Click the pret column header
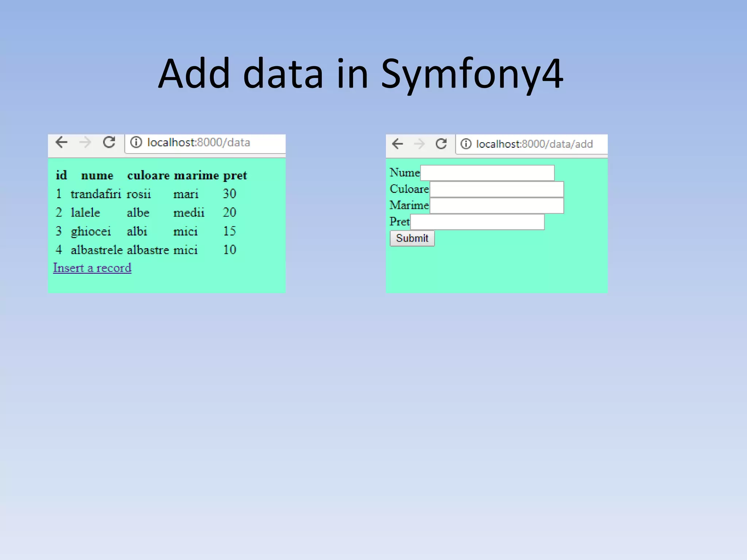Viewport: 747px width, 560px height. point(235,176)
